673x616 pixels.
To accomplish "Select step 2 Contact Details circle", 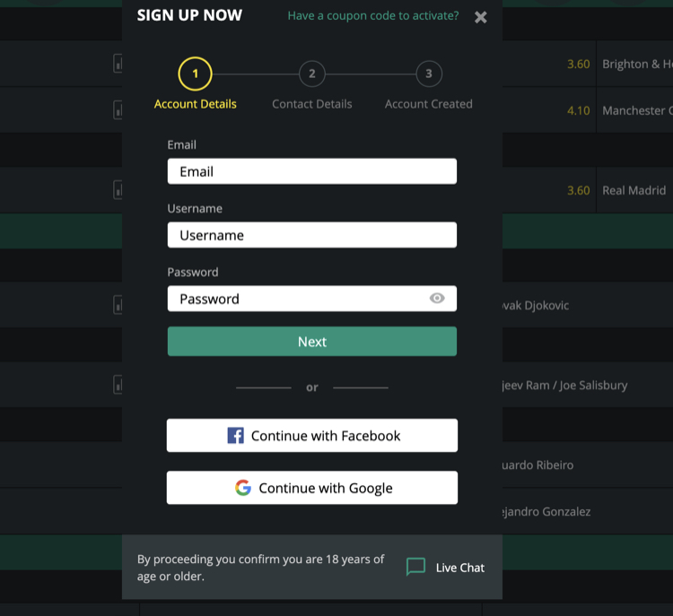I will tap(312, 74).
